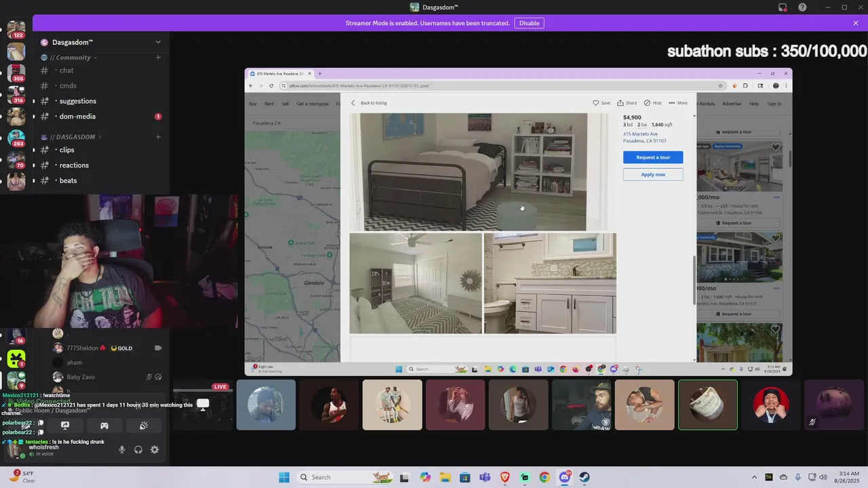Open Steam from the taskbar
The height and width of the screenshot is (488, 868).
pos(585,477)
